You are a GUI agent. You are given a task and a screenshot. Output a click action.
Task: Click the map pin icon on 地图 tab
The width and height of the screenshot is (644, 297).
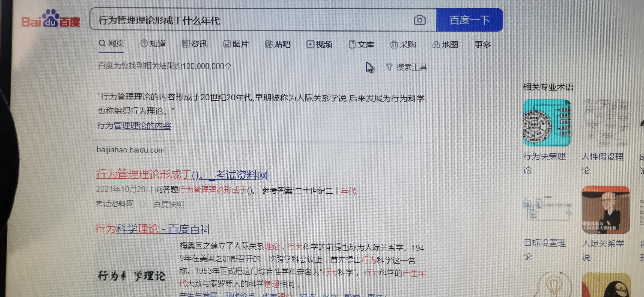(x=436, y=45)
